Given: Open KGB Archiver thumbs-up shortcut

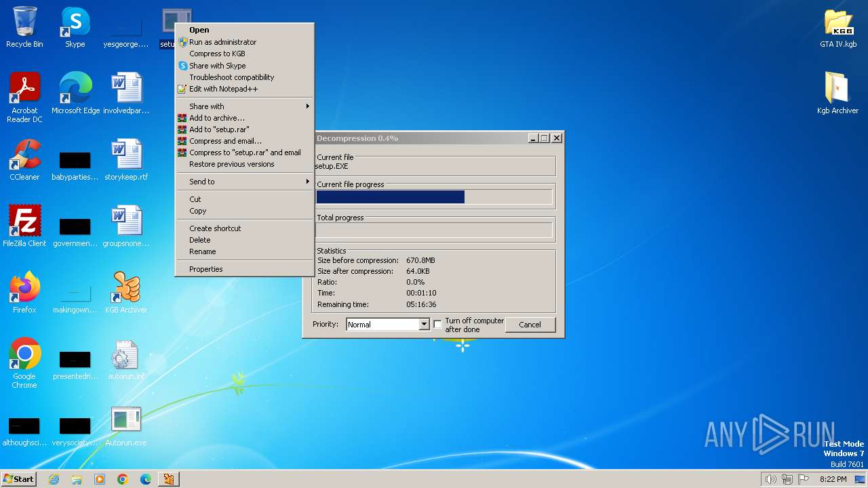Looking at the screenshot, I should (x=126, y=292).
